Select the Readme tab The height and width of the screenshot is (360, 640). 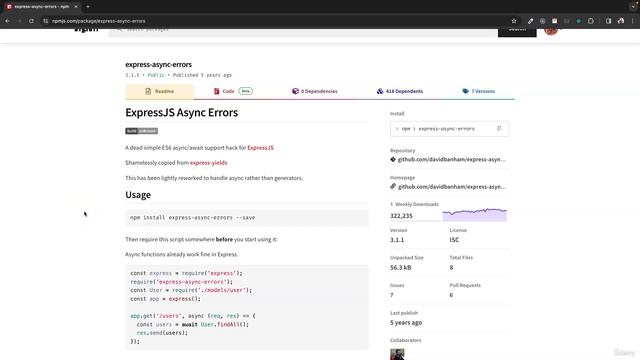tap(160, 91)
